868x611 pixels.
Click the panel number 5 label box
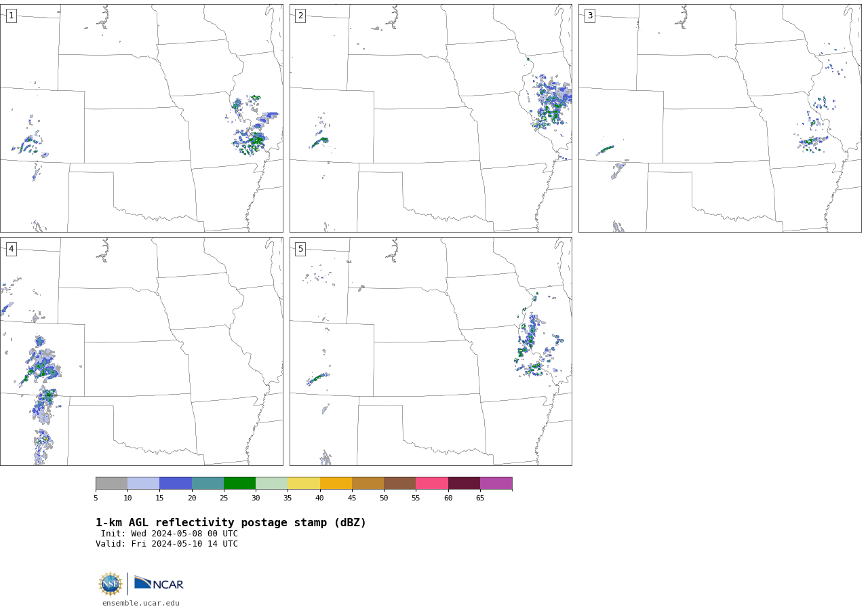pos(300,249)
